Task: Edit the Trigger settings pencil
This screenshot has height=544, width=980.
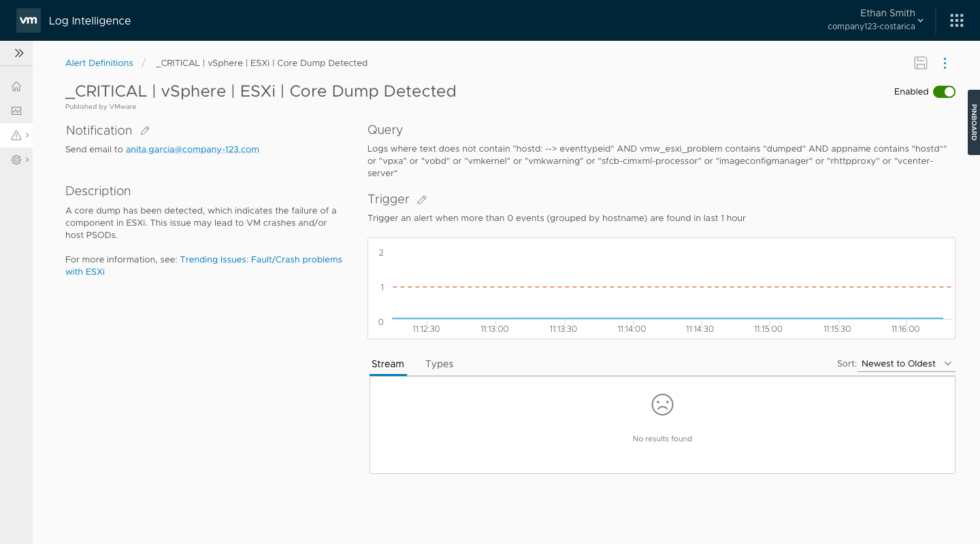Action: click(422, 199)
